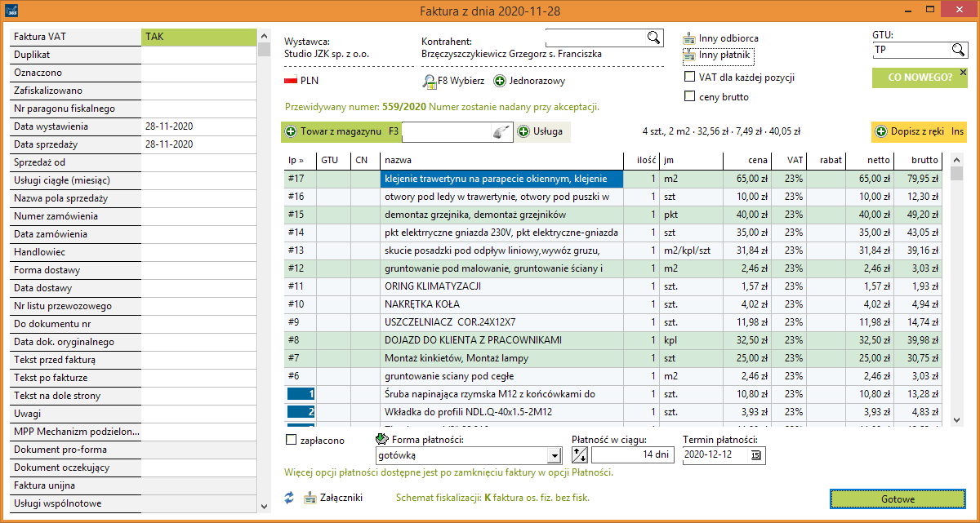Expand the lp » column header

coord(300,160)
